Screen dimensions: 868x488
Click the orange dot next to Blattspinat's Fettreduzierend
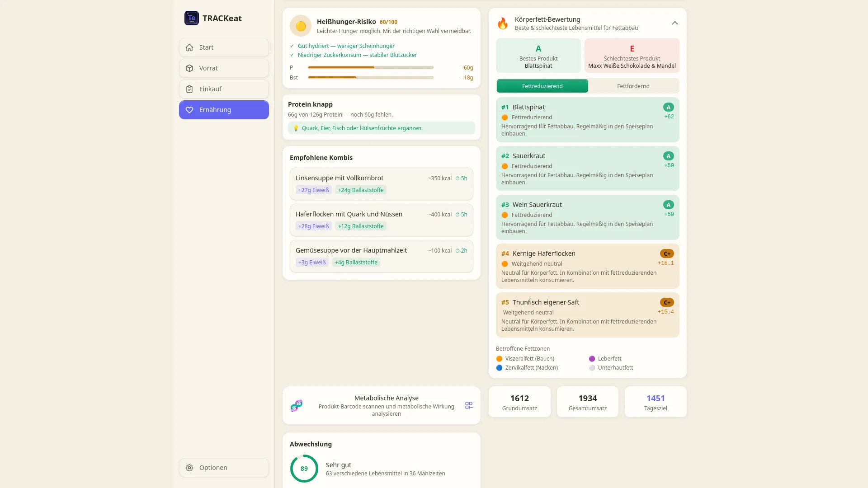coord(505,117)
